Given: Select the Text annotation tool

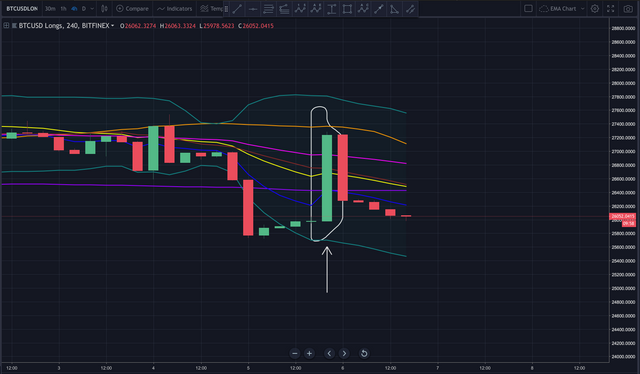Looking at the screenshot, I should click(x=331, y=9).
